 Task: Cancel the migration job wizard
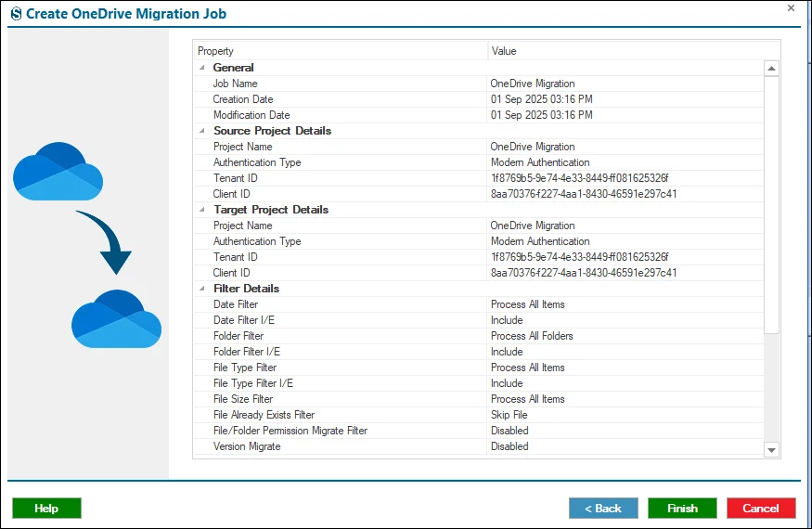761,508
